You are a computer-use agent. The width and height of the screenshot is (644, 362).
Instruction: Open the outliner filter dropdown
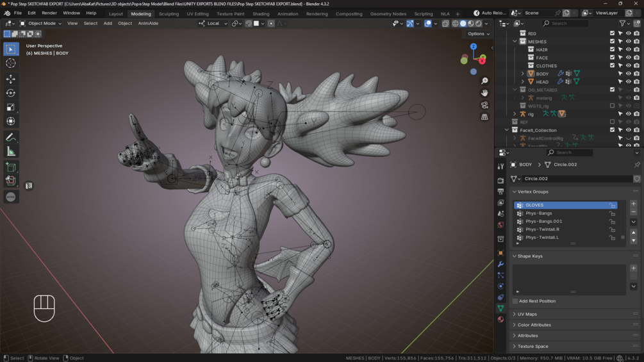(x=625, y=24)
